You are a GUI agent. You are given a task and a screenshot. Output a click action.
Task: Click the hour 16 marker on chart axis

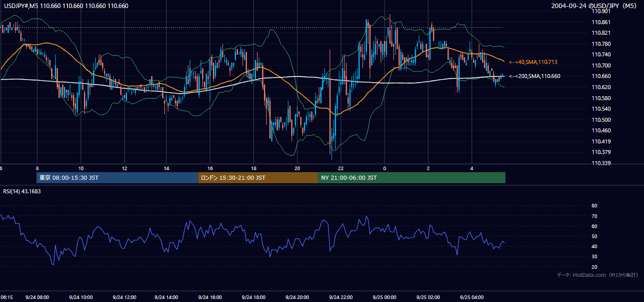(x=211, y=168)
